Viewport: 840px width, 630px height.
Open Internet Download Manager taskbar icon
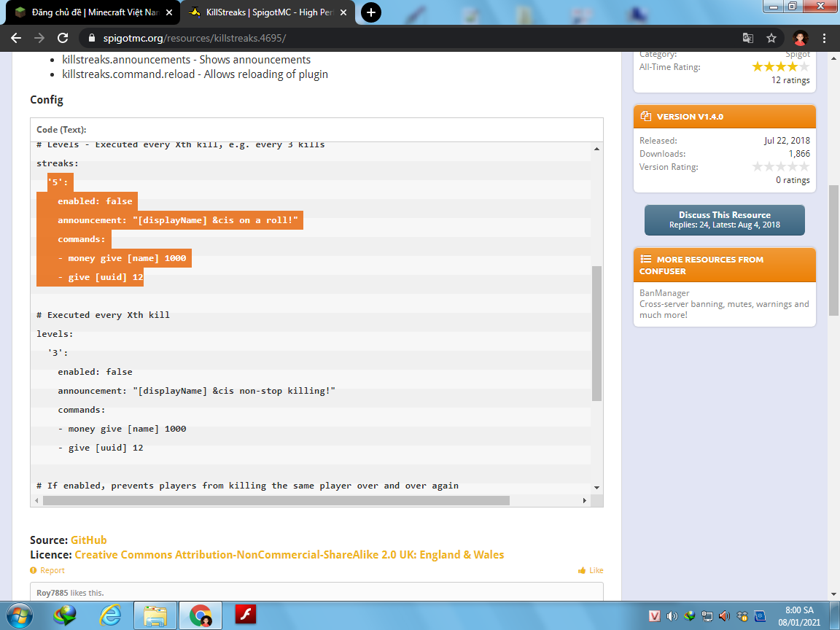65,615
